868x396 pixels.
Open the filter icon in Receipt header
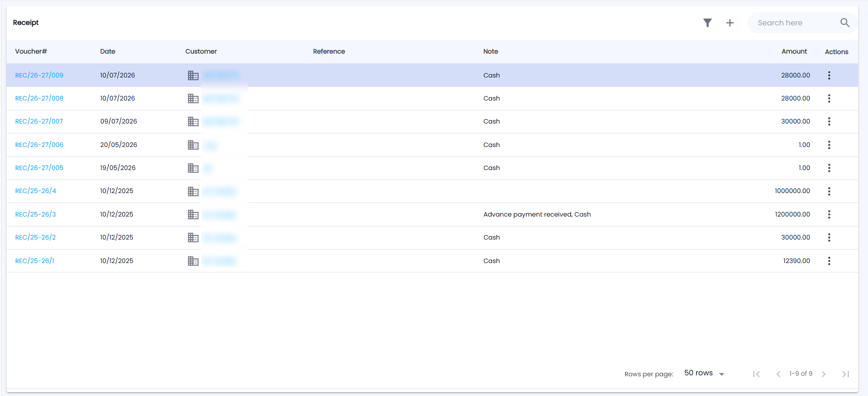coord(707,23)
